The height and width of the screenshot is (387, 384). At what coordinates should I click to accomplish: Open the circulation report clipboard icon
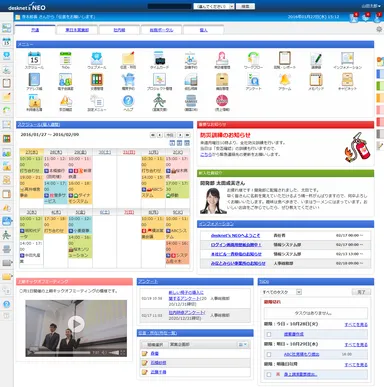pos(285,58)
